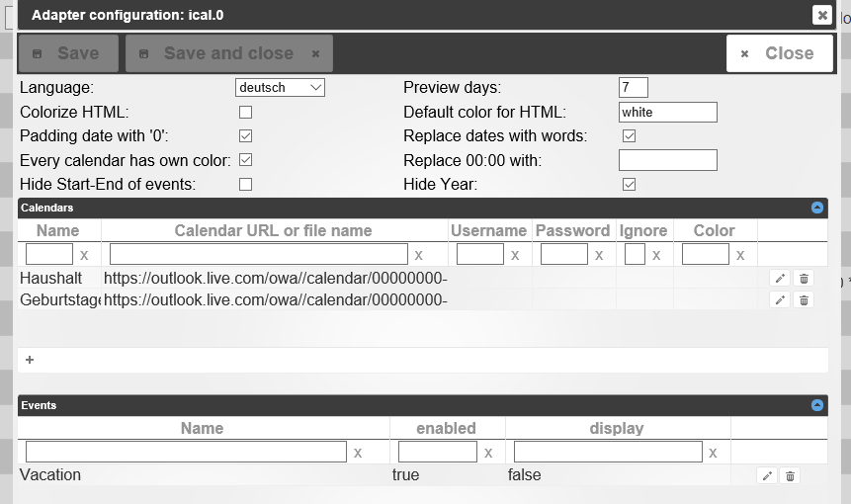Toggle Padding date with '0' checkbox
Image resolution: width=851 pixels, height=504 pixels.
tap(245, 135)
